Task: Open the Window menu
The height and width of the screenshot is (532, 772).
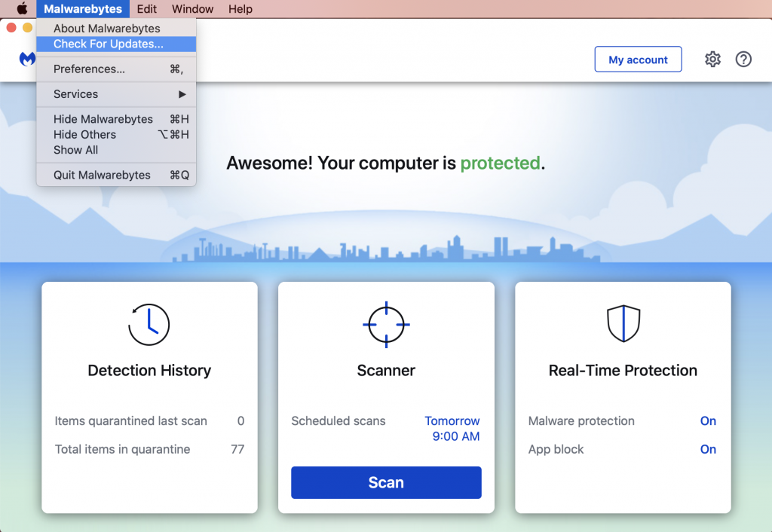Action: pyautogui.click(x=192, y=9)
